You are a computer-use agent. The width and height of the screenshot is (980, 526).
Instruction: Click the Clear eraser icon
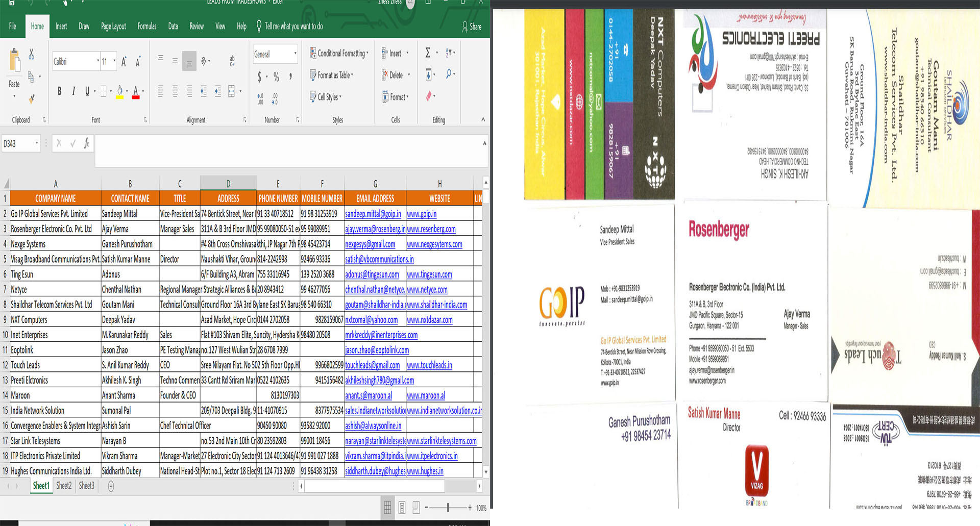(429, 96)
